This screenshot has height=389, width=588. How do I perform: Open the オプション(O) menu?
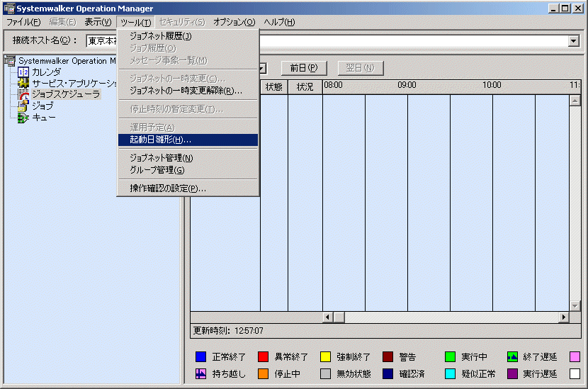tap(234, 22)
